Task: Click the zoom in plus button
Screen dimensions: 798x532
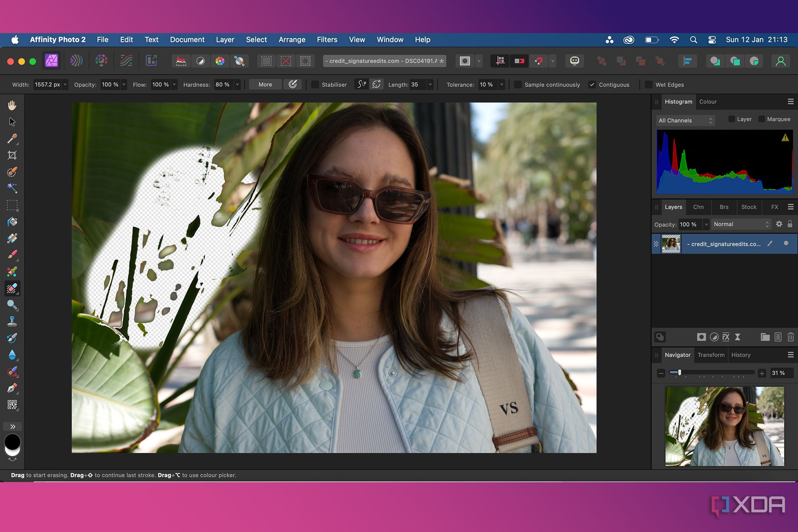Action: (762, 373)
